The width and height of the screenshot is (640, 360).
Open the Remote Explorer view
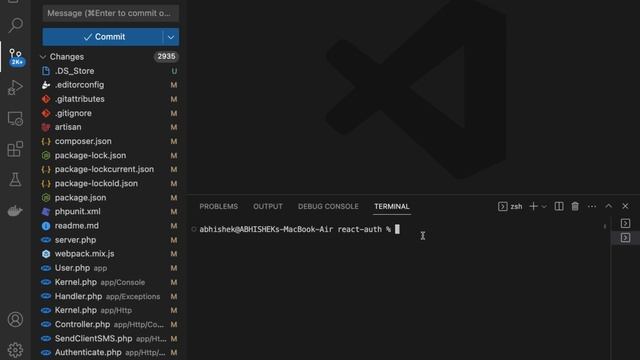click(x=16, y=119)
